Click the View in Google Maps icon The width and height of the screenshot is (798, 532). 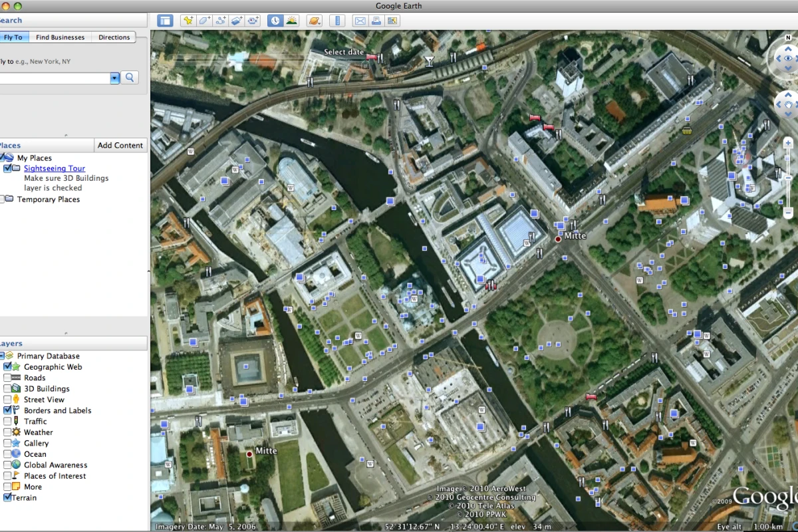tap(392, 21)
